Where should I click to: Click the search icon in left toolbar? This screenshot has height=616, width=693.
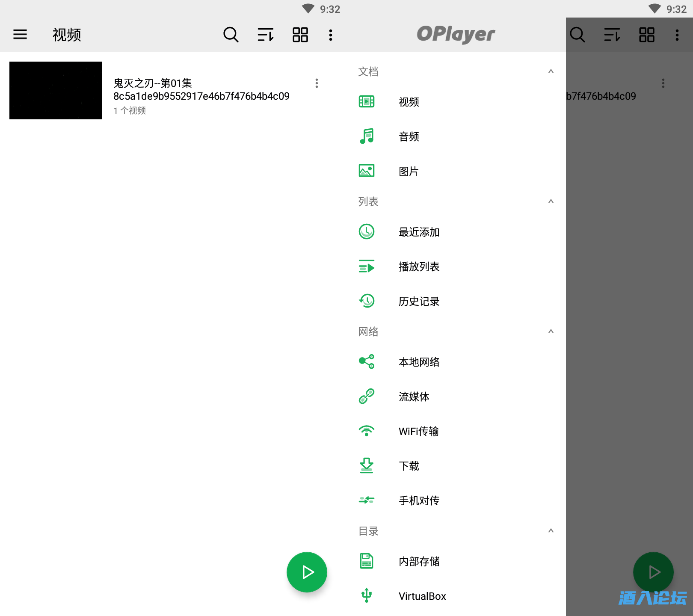point(231,35)
